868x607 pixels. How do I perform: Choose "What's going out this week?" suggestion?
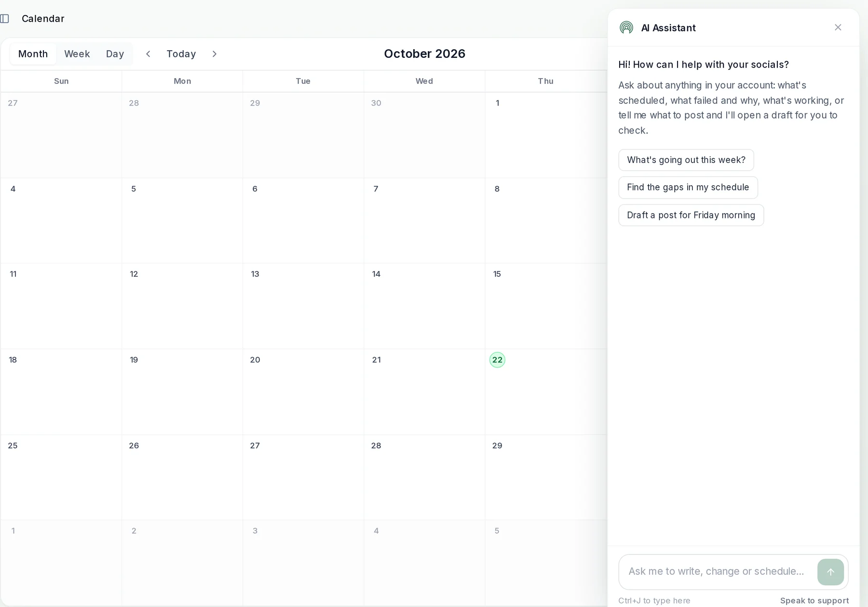[x=686, y=160]
